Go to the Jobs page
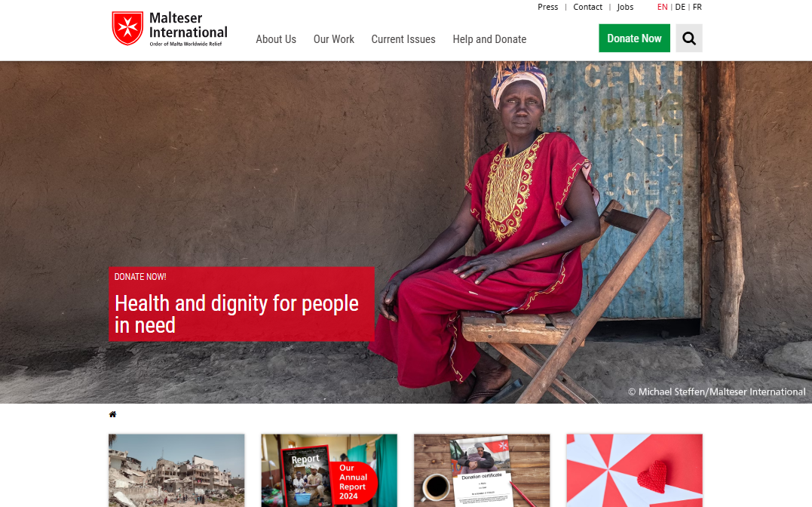 (625, 7)
